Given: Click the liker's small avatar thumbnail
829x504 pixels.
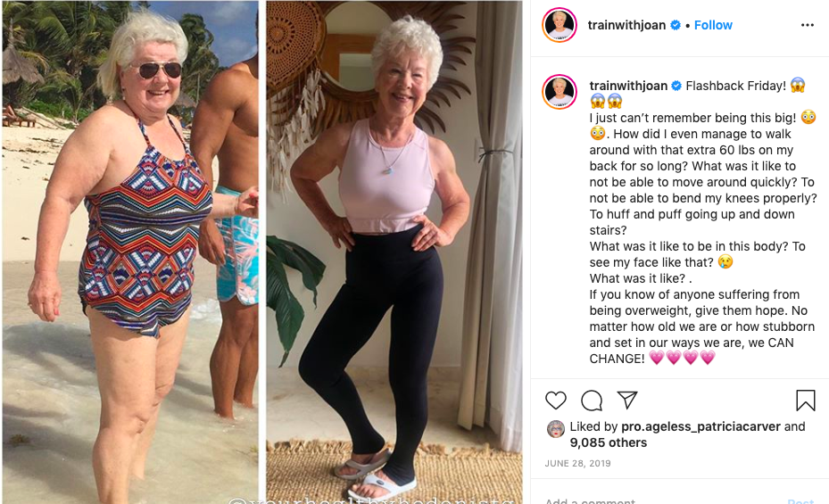Looking at the screenshot, I should click(555, 429).
